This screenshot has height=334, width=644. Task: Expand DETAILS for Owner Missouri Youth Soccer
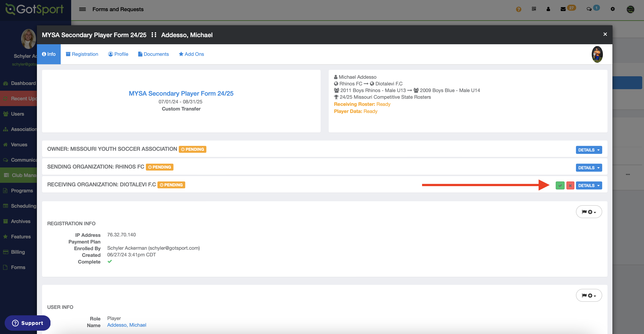[x=589, y=150]
